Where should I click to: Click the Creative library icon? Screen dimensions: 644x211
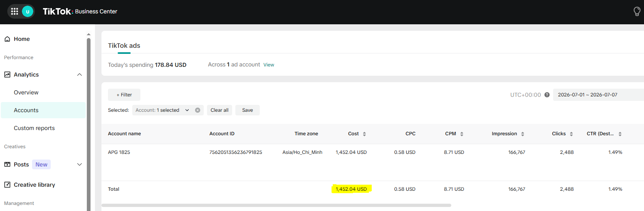(7, 185)
